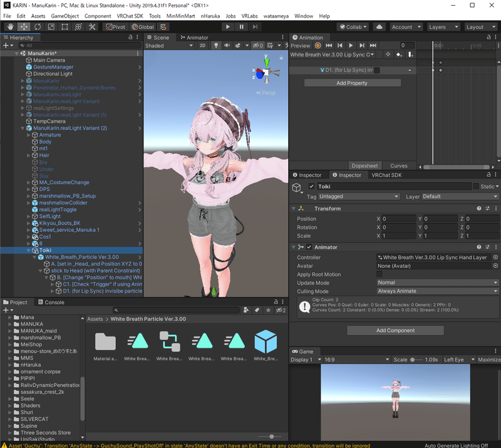Open the Account dropdown
The image size is (501, 448).
pos(406,27)
